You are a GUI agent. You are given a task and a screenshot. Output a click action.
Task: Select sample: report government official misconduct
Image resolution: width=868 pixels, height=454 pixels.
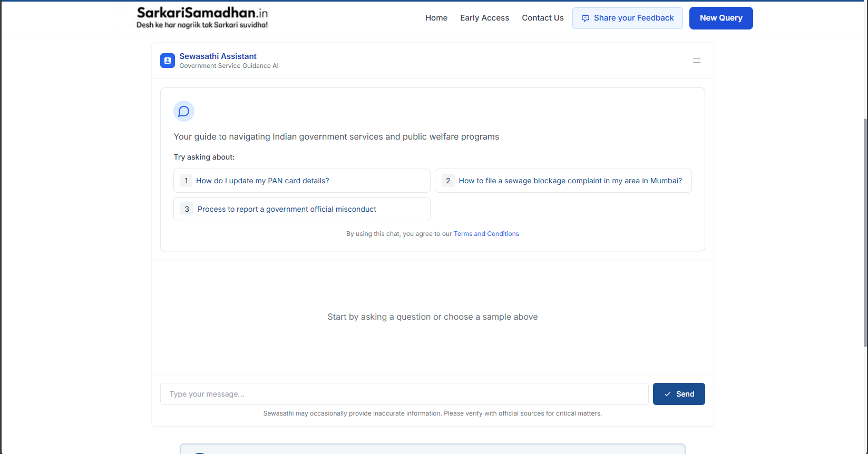[302, 209]
